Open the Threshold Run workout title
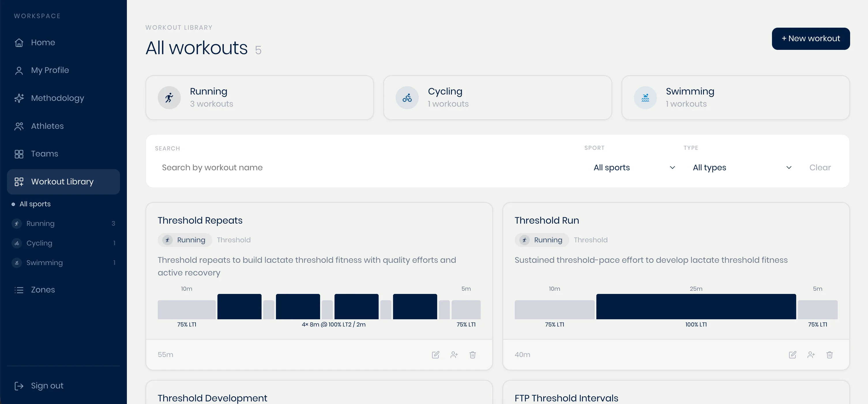Viewport: 868px width, 404px height. [x=546, y=220]
